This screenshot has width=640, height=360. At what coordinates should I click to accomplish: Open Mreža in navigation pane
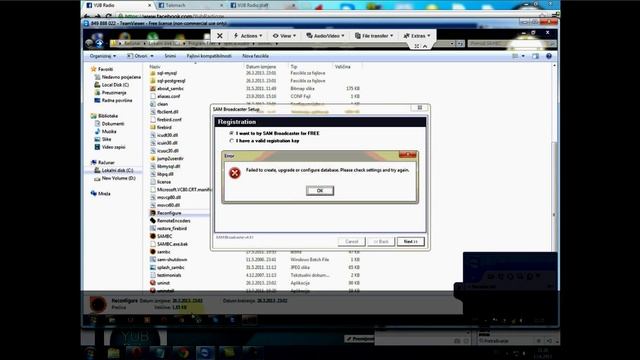tap(100, 193)
